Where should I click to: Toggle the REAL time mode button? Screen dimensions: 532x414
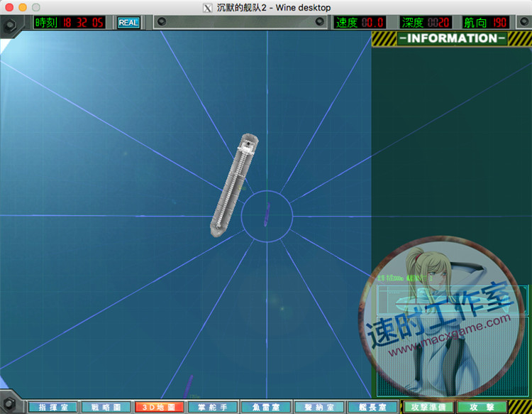(128, 23)
